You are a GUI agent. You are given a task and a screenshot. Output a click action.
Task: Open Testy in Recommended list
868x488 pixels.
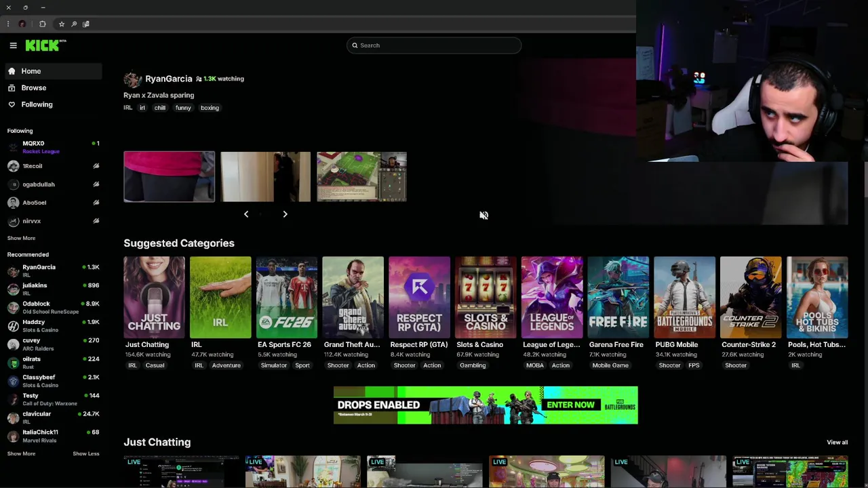54,399
